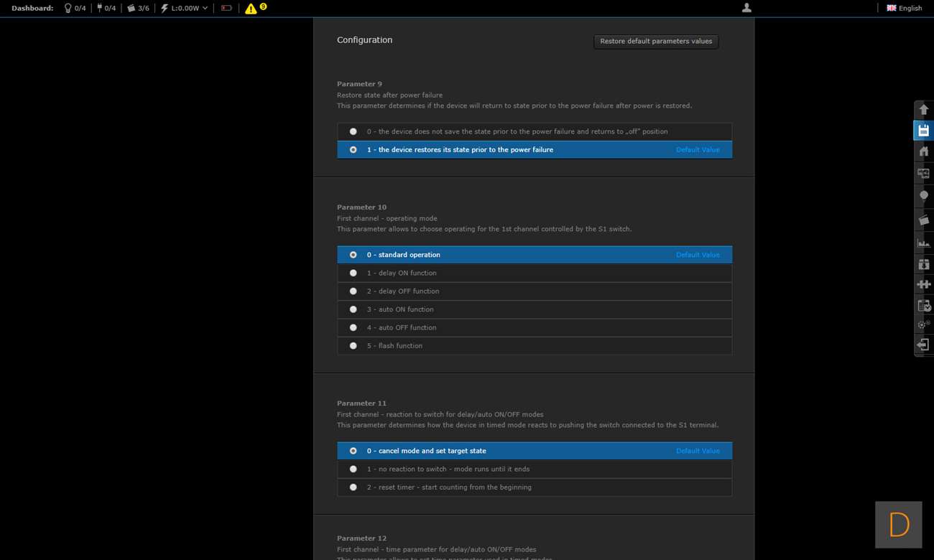Open the plugins puzzle piece sidebar icon
934x560 pixels.
(923, 284)
